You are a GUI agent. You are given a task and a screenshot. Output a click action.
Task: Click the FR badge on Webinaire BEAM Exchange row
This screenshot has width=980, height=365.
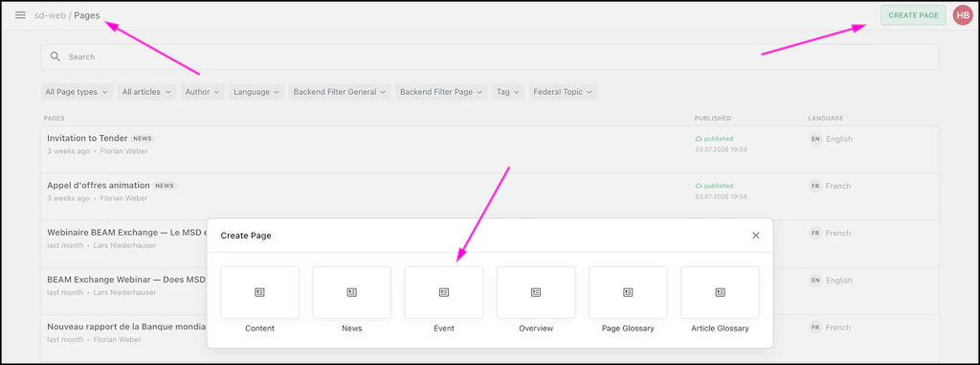point(815,233)
